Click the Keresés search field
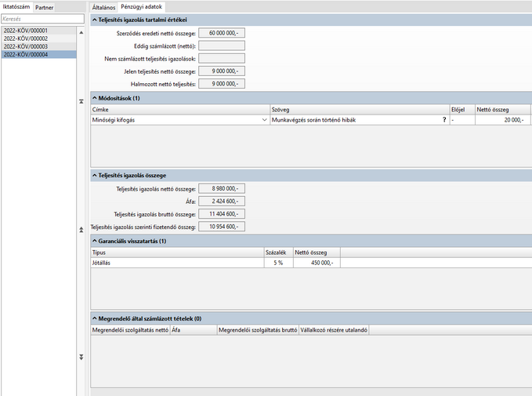This screenshot has width=532, height=396. [x=43, y=19]
